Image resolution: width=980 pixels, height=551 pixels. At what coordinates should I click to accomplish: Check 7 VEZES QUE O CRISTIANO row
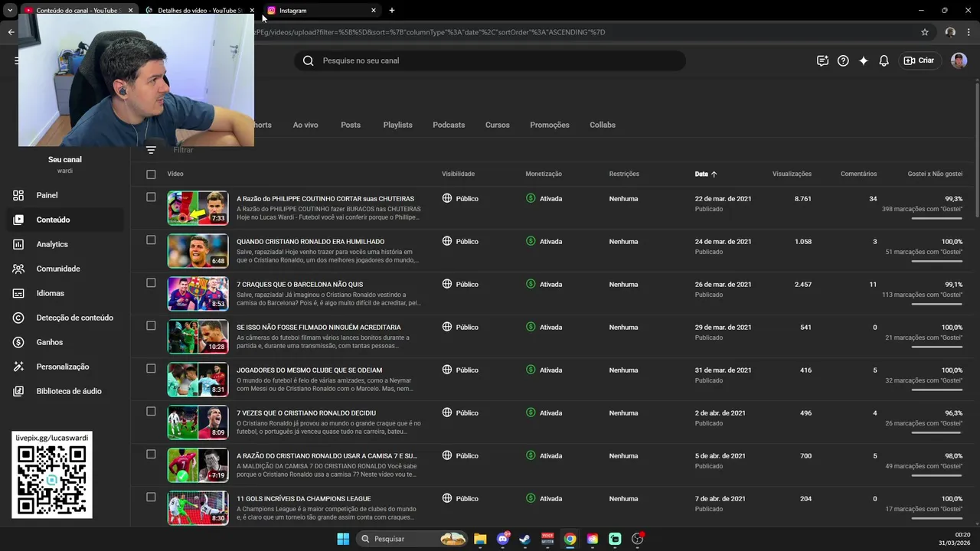click(151, 412)
